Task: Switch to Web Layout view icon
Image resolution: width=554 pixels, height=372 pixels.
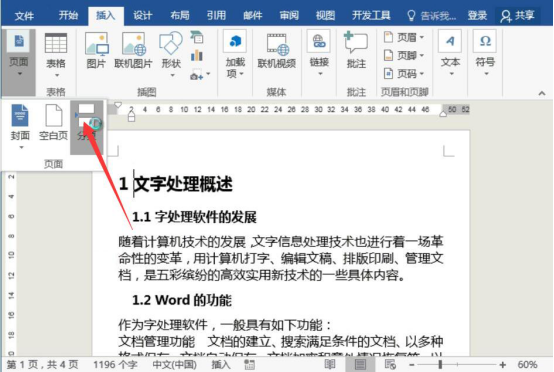Action: 390,364
